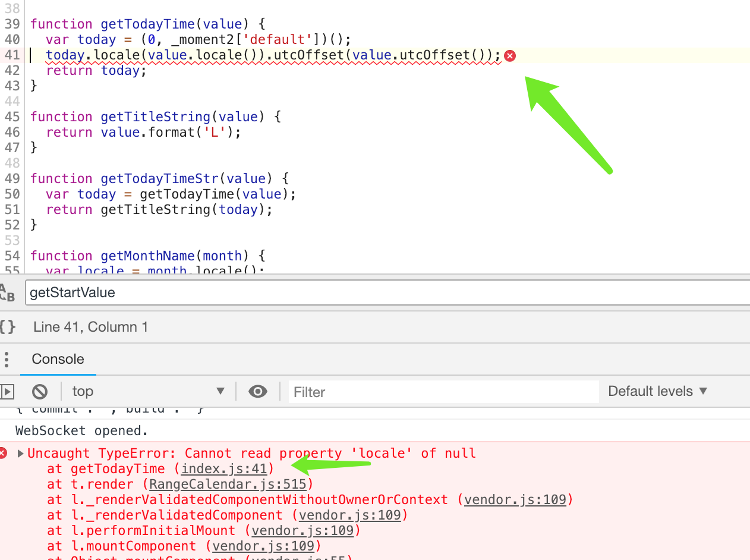This screenshot has width=750, height=560.
Task: Open the index.js:41 source link
Action: (225, 468)
